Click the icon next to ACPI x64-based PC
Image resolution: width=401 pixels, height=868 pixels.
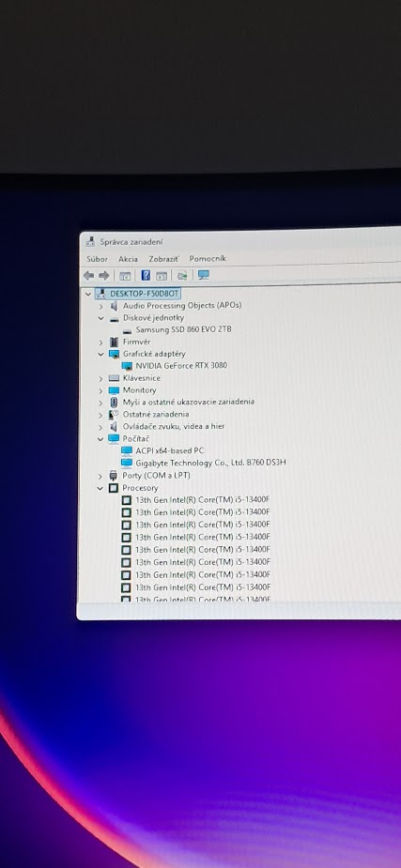tap(127, 451)
